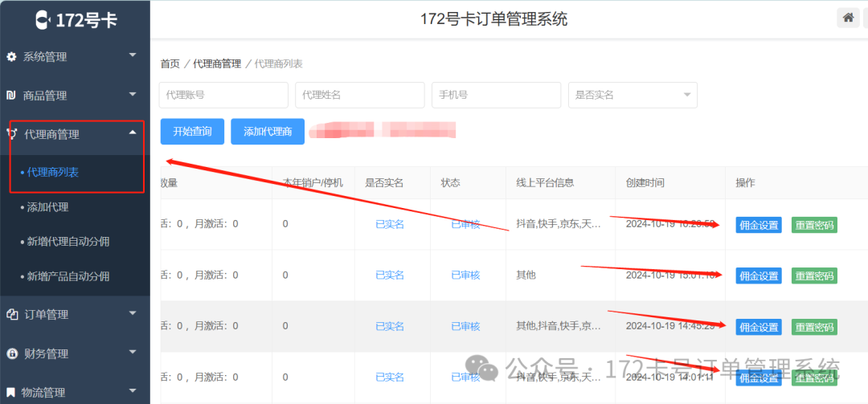This screenshot has height=404, width=868.
Task: Click the 开始查询 button
Action: coord(192,131)
